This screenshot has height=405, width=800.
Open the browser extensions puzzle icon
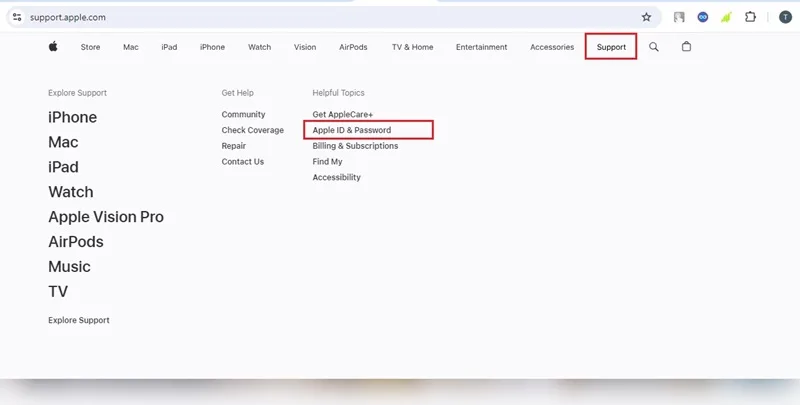[x=750, y=17]
